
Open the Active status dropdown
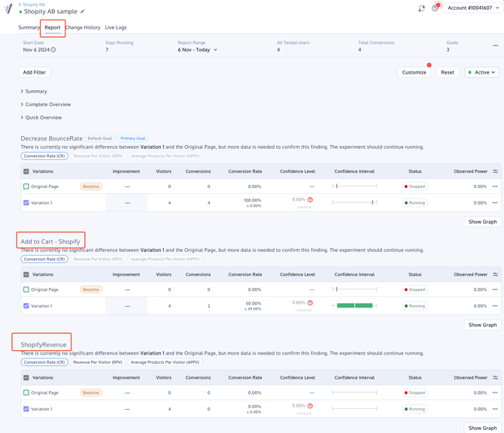pyautogui.click(x=481, y=72)
